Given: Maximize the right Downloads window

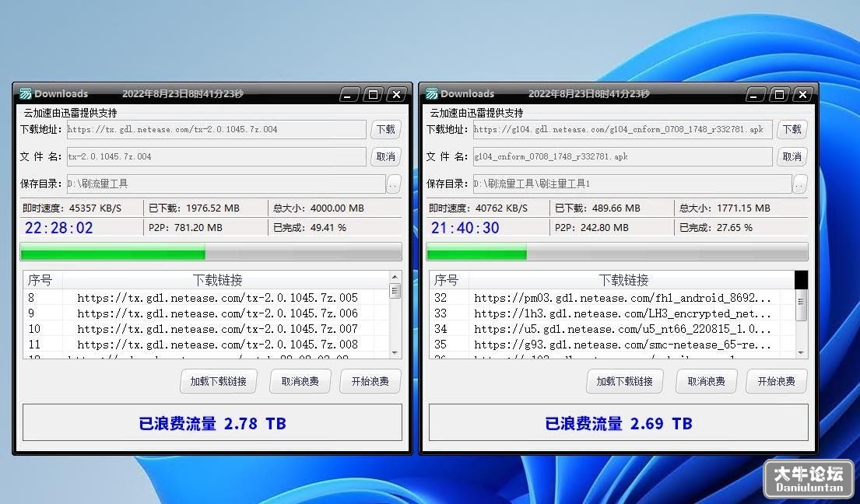Looking at the screenshot, I should [779, 95].
